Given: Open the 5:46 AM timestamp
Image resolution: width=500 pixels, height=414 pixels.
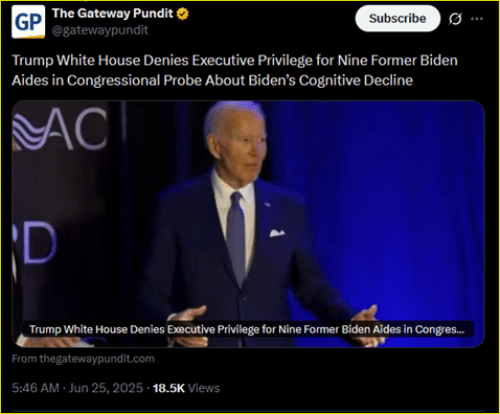Looking at the screenshot, I should [x=36, y=388].
